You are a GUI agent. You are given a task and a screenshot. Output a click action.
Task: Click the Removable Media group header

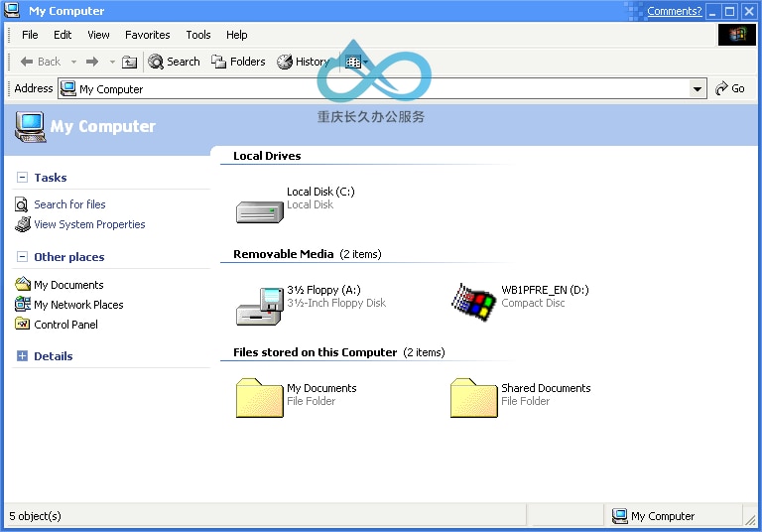pos(284,254)
